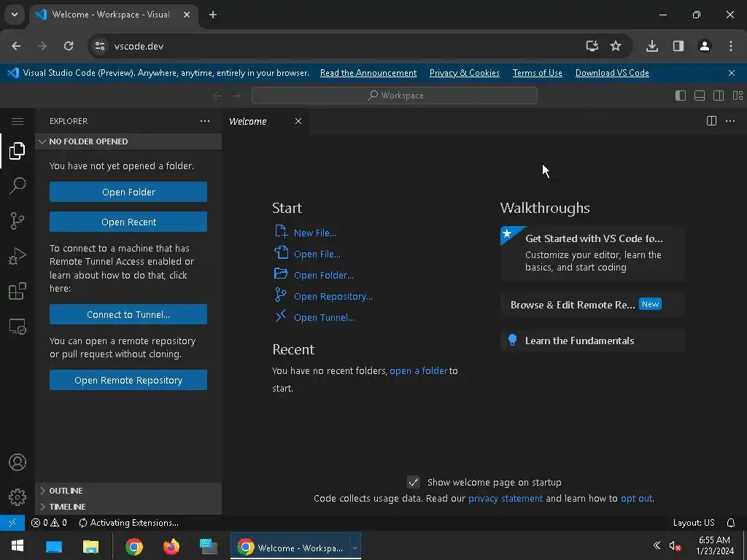Dismiss the preview announcement banner
Viewport: 747px width, 560px height.
click(x=732, y=73)
